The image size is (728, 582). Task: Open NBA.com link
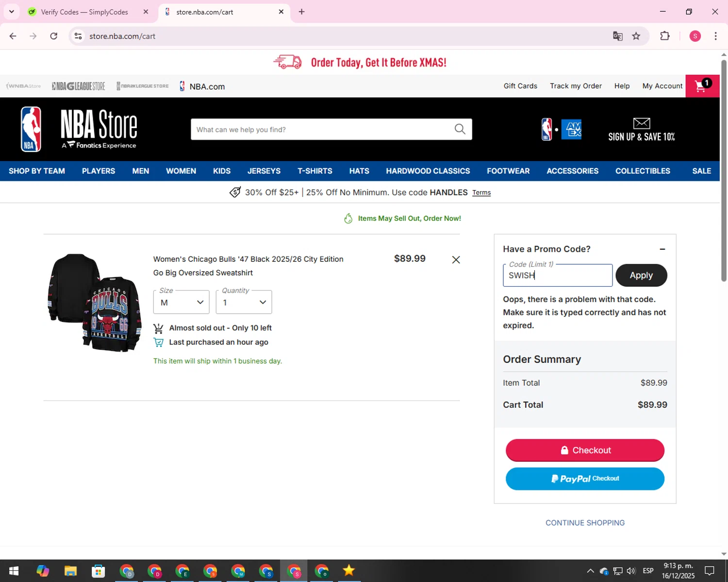coord(202,86)
